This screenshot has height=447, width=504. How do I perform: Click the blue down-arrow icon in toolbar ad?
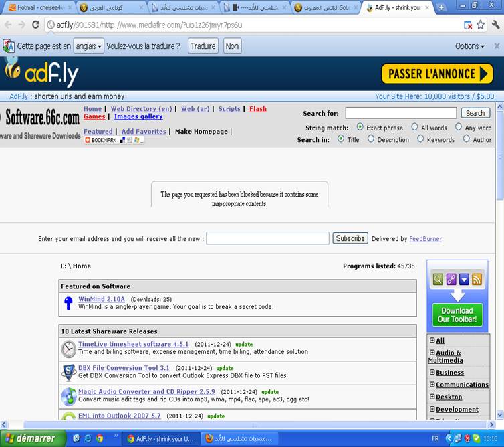pos(464,279)
